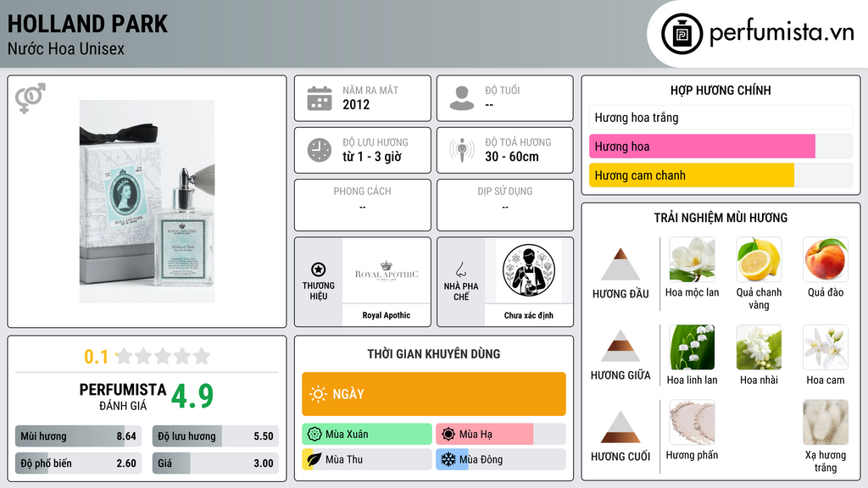Click the orange Ngày time bar
This screenshot has height=488, width=868.
(434, 394)
